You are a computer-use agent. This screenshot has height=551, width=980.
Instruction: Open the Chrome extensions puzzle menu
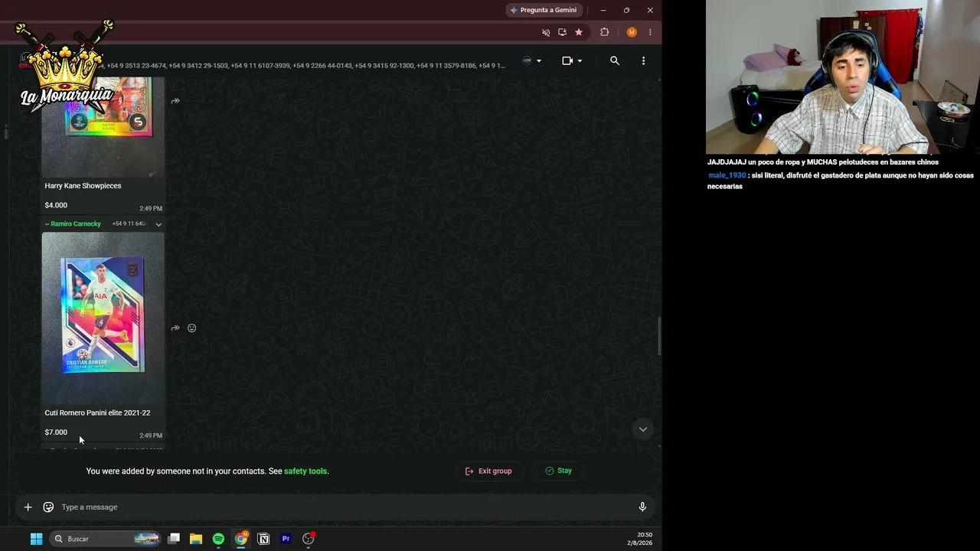(x=605, y=32)
